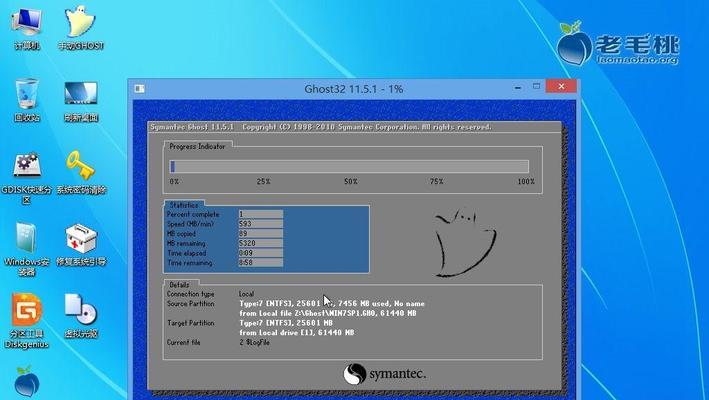
Task: Click the 老毛桃 peach logo top right
Action: [574, 44]
